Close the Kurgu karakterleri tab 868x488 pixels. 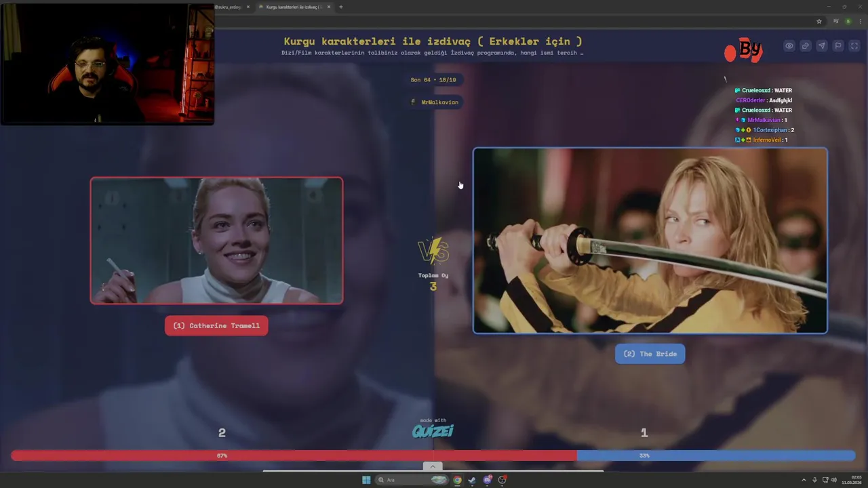(329, 7)
